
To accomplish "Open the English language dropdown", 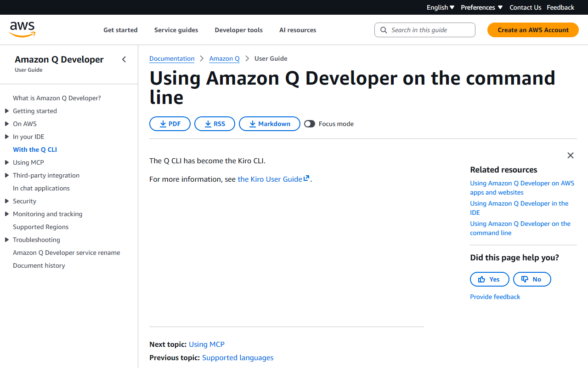I will 441,7.
